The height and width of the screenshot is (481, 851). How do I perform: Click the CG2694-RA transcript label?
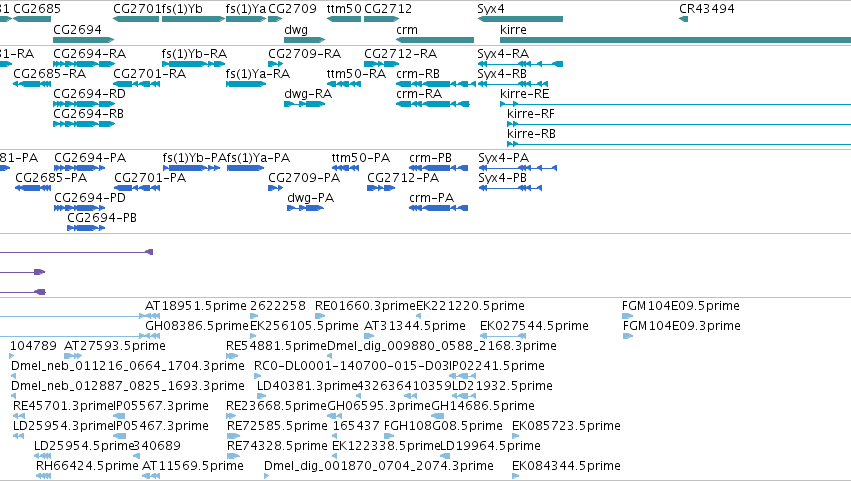tap(90, 54)
